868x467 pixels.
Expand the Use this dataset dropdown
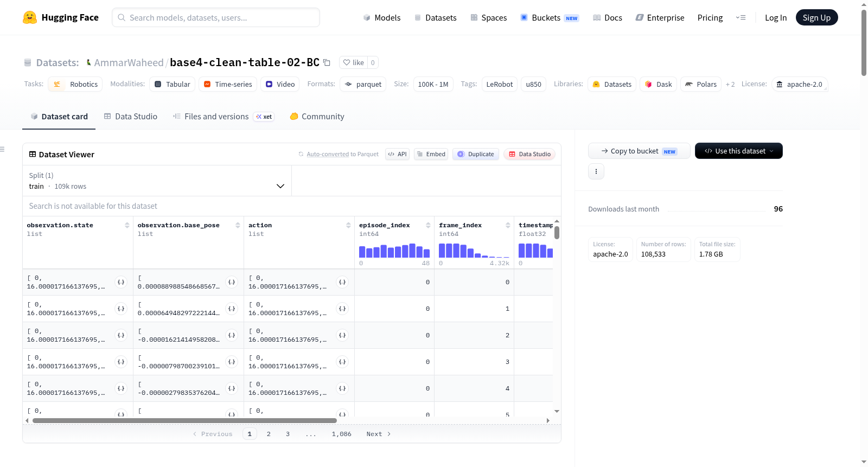[x=738, y=151]
